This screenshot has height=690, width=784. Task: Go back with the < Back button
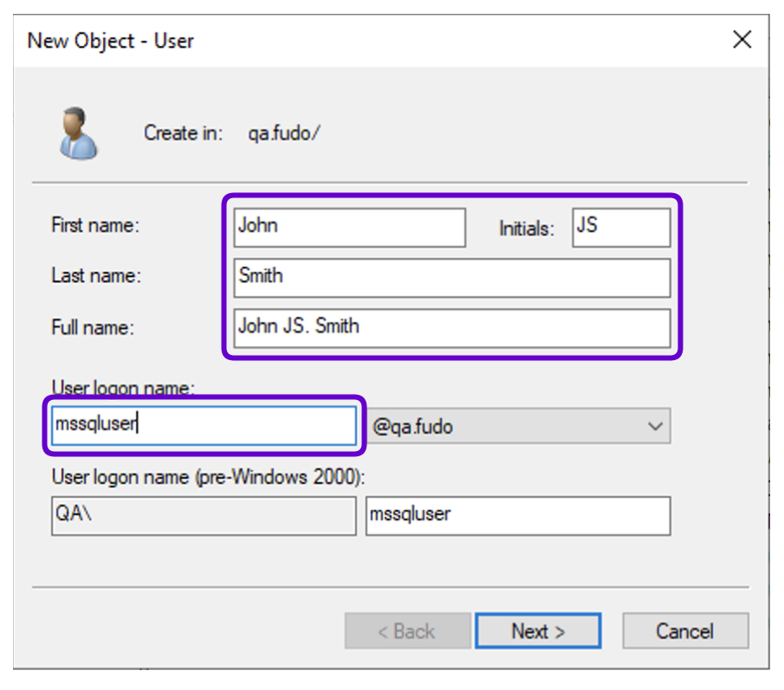[407, 631]
